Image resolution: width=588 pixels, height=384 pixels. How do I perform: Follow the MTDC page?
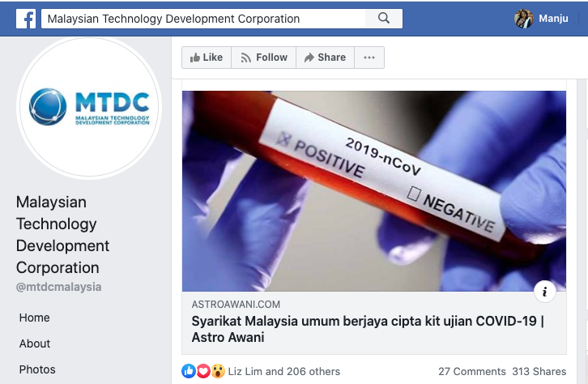(x=263, y=58)
